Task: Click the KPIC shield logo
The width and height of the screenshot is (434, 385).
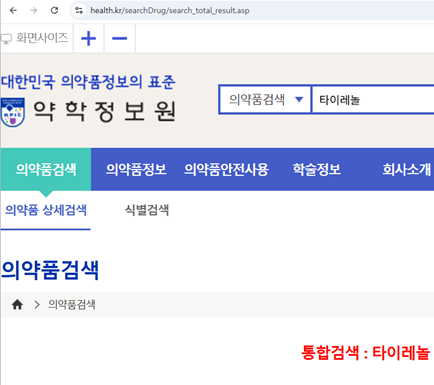Action: 13,112
